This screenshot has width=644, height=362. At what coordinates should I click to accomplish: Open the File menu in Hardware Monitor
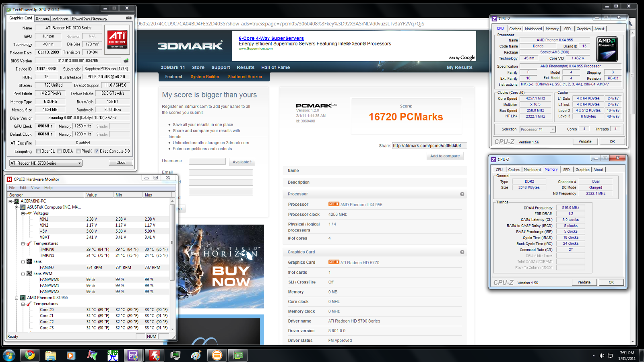pyautogui.click(x=12, y=188)
